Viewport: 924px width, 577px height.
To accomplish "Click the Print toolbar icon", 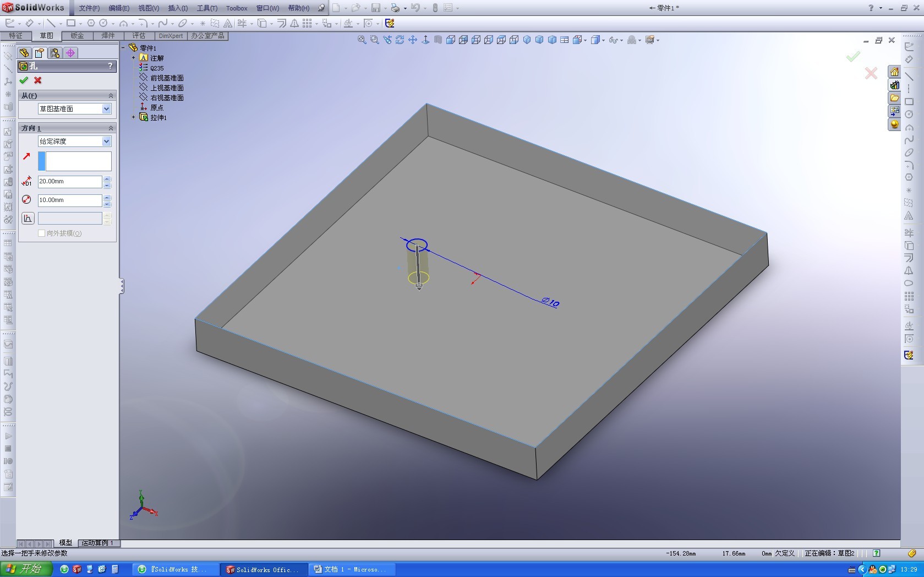I will click(395, 8).
